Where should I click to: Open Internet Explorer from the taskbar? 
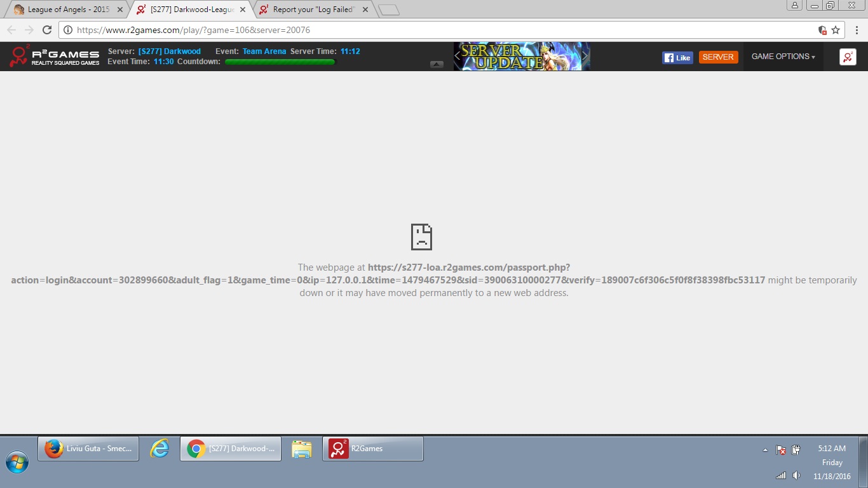click(x=159, y=449)
